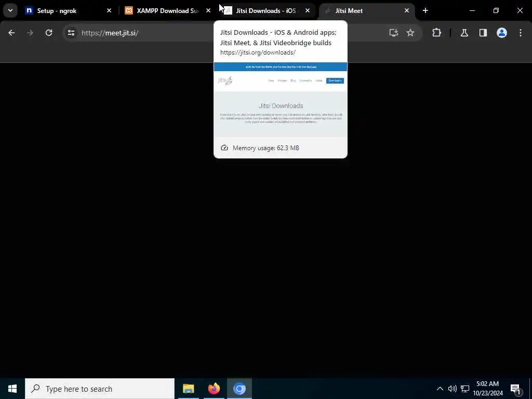
Task: Open network status tray icon
Action: pyautogui.click(x=465, y=389)
